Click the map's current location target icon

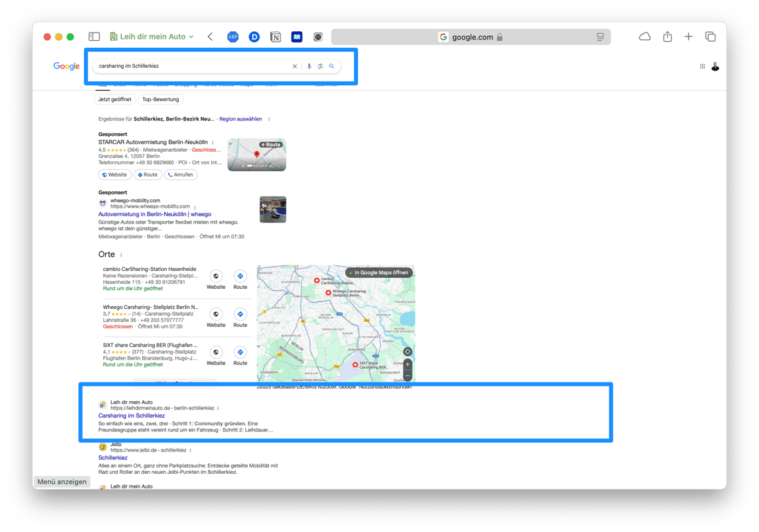408,351
